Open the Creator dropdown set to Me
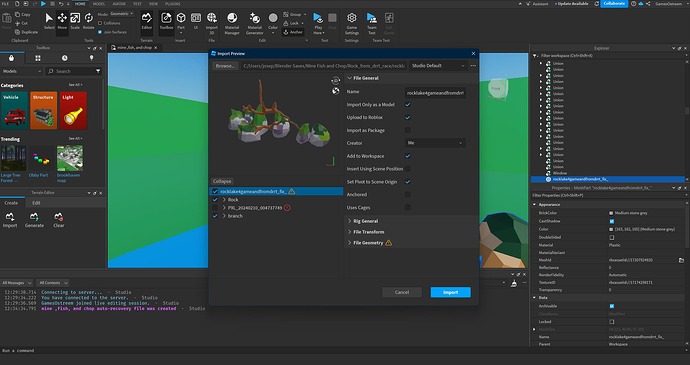 pyautogui.click(x=435, y=143)
